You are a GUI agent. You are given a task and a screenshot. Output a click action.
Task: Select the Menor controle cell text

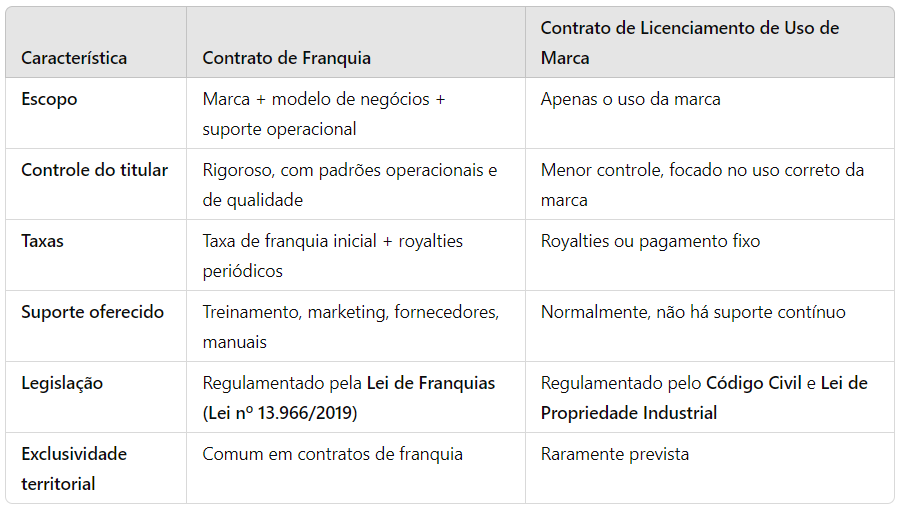point(702,185)
